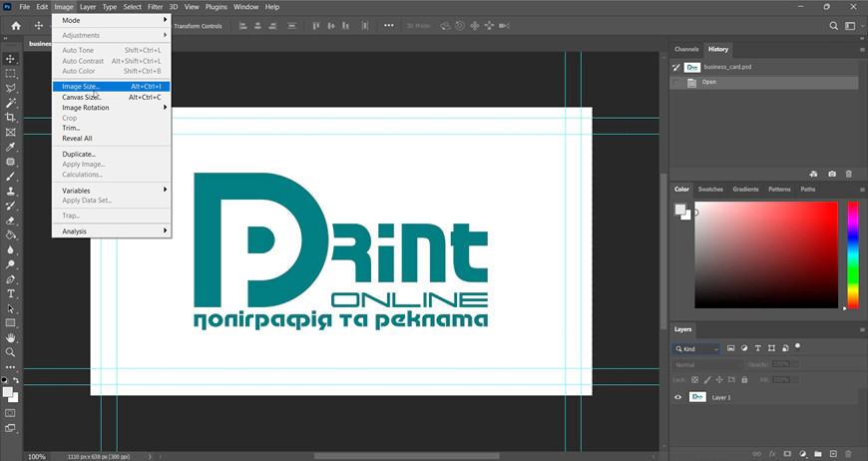Select the Move tool in the toolbar
Viewport: 868px width, 461px height.
click(11, 59)
